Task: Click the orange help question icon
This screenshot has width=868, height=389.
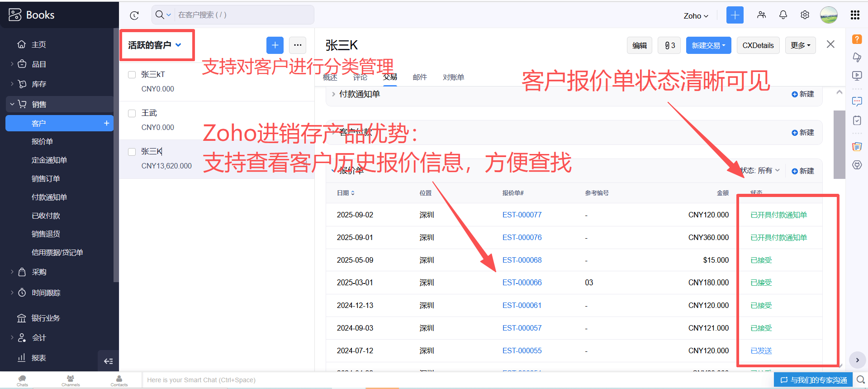Action: (857, 39)
